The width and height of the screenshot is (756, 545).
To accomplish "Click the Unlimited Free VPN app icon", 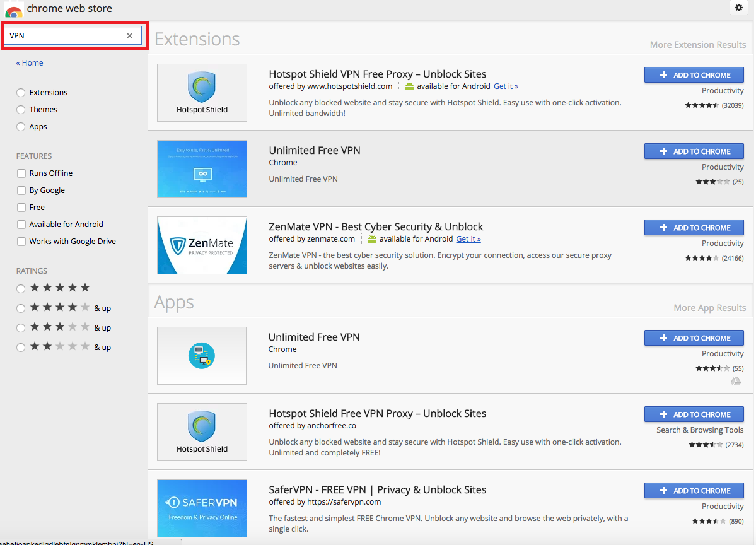I will coord(202,356).
